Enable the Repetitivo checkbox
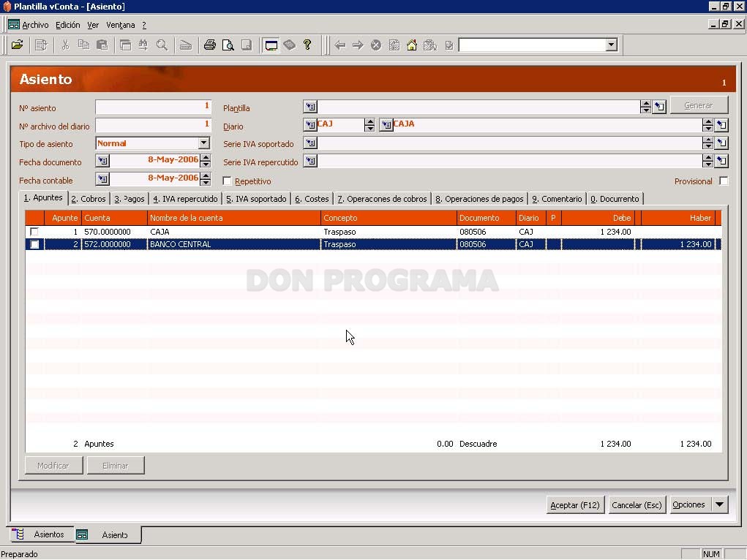Image resolution: width=747 pixels, height=560 pixels. pyautogui.click(x=228, y=181)
